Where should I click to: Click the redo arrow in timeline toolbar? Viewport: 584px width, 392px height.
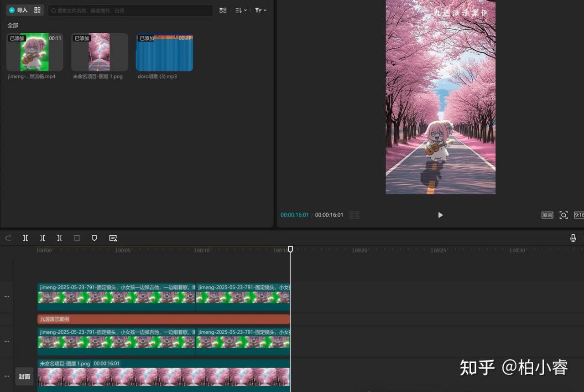(x=8, y=238)
